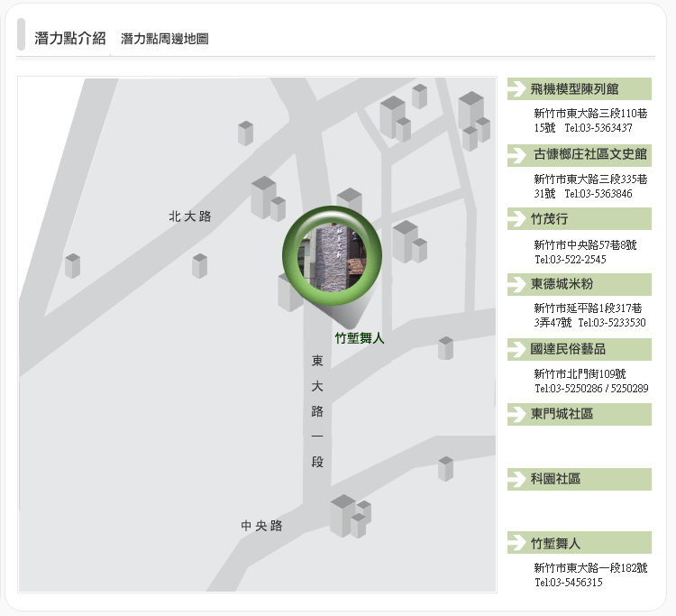Show 科園社區 on the map
Viewport: 676px width, 616px height.
[x=579, y=479]
